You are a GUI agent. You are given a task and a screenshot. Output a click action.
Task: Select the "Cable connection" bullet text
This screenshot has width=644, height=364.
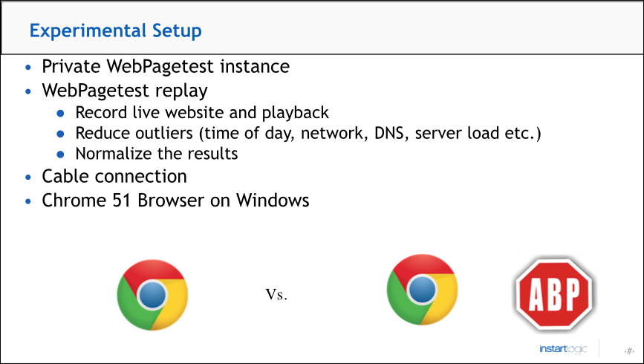click(x=114, y=176)
